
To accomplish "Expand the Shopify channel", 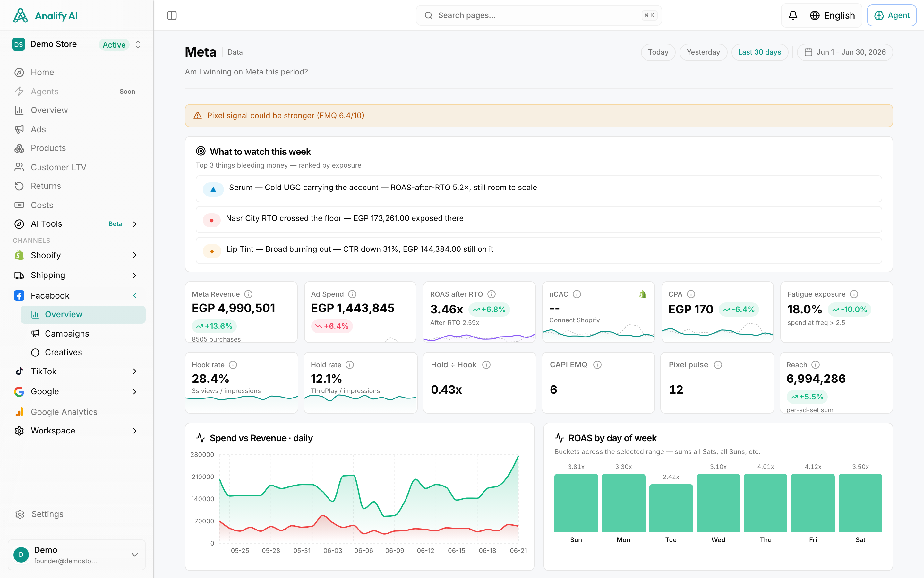I will (x=135, y=255).
